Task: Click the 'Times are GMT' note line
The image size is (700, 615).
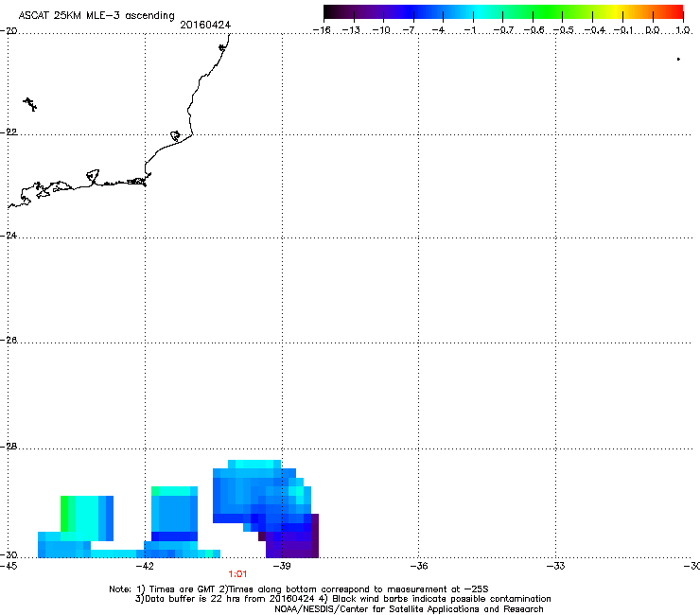Action: click(298, 589)
